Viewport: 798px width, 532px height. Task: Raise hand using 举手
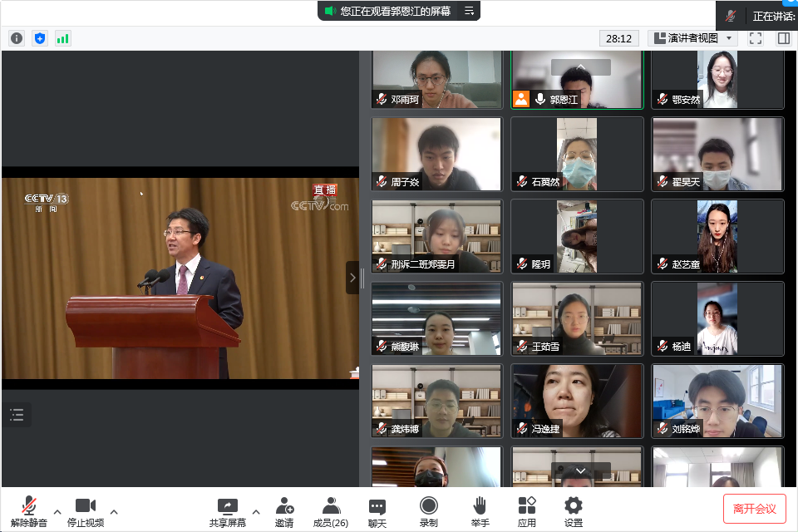(x=480, y=511)
